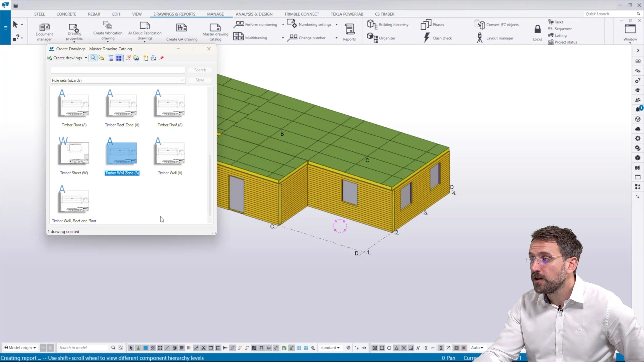
Task: Switch to the STEEL ribbon tab
Action: (x=39, y=14)
